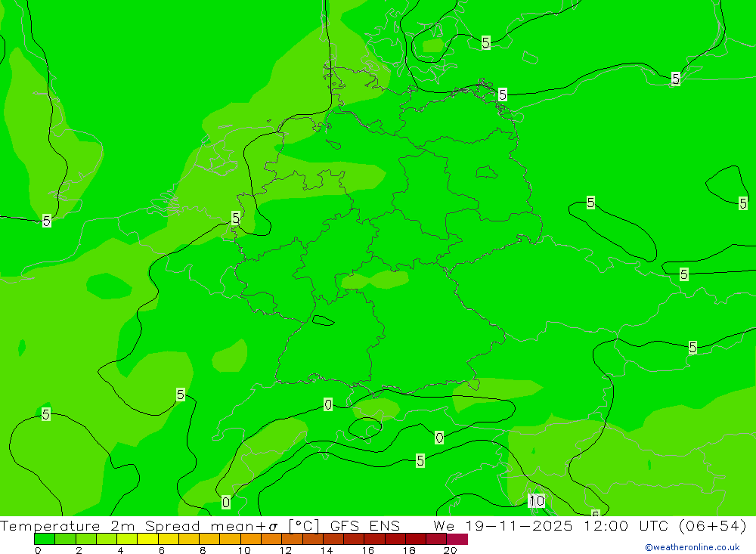Pick the legend swatch starting at value 8
Image resolution: width=756 pixels, height=554 pixels.
point(209,539)
